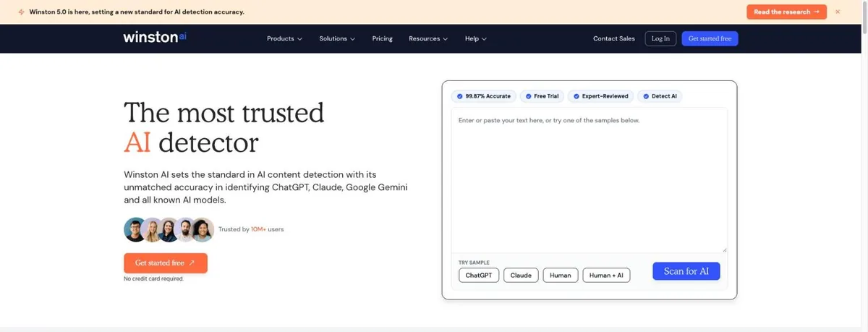The image size is (868, 332).
Task: Open the Pricing page
Action: pos(383,38)
